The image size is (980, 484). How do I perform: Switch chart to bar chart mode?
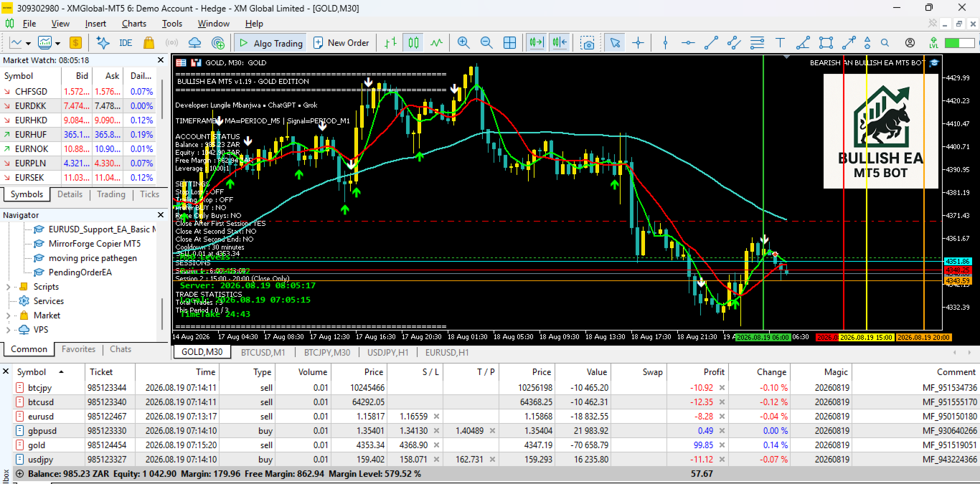[390, 43]
